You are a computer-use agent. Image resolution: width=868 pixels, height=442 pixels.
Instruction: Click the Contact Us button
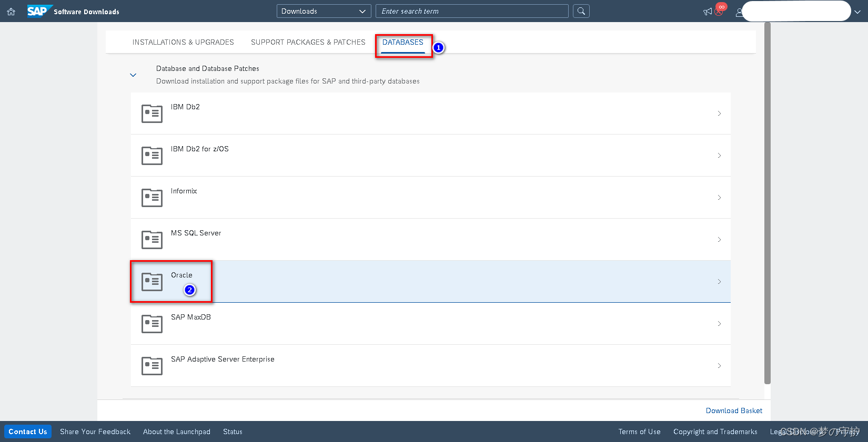click(x=28, y=431)
